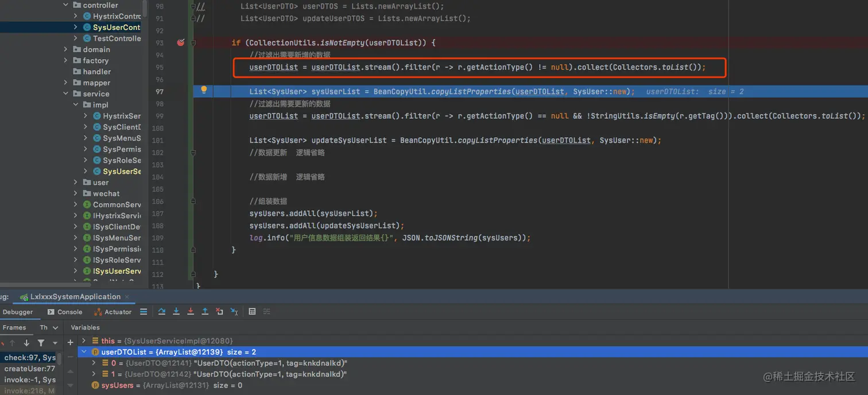Collapse the impl folder
Screen dimensions: 868x395
(x=76, y=104)
